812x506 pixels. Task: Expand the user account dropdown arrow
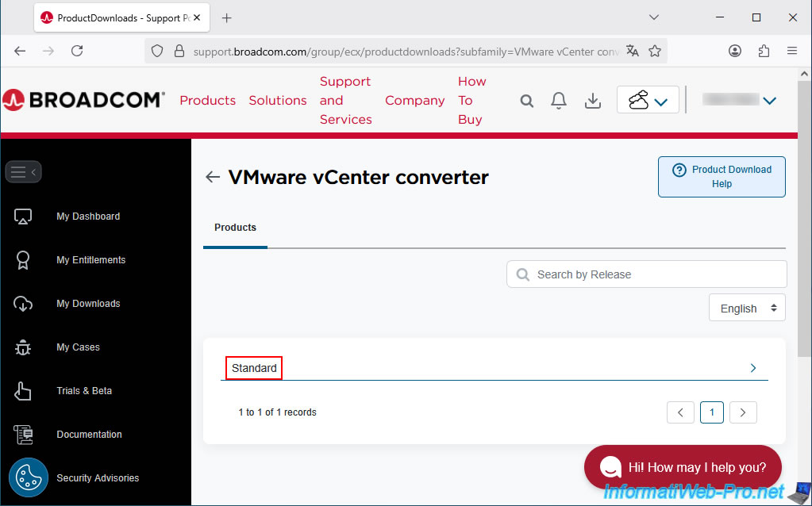(769, 101)
